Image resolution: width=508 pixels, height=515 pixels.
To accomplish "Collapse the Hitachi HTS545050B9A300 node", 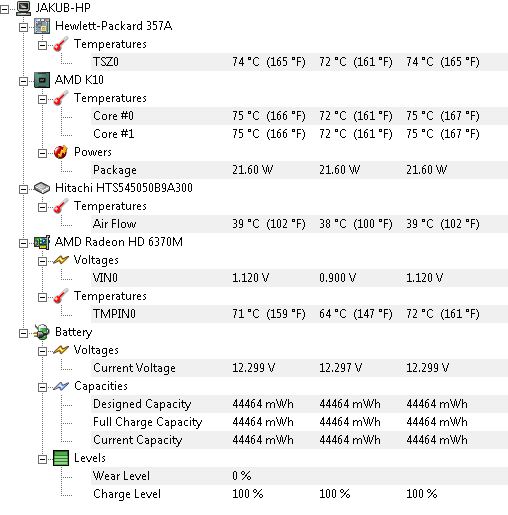I will [x=23, y=189].
